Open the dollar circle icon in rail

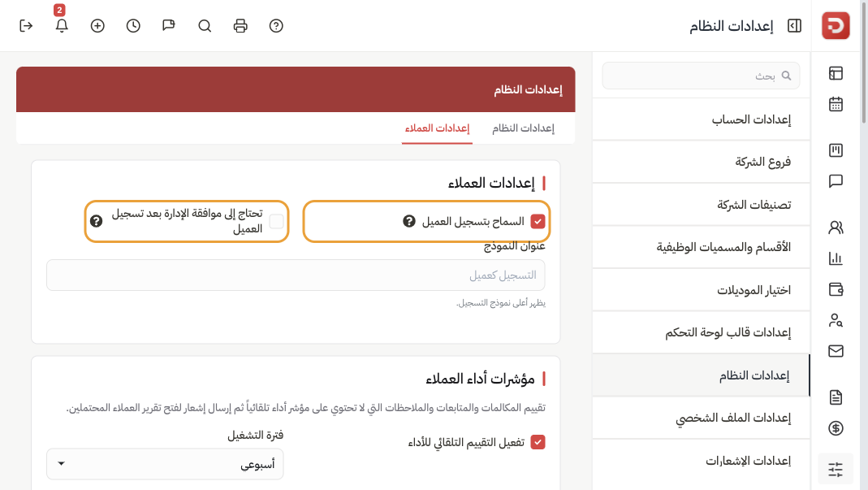[x=836, y=428]
